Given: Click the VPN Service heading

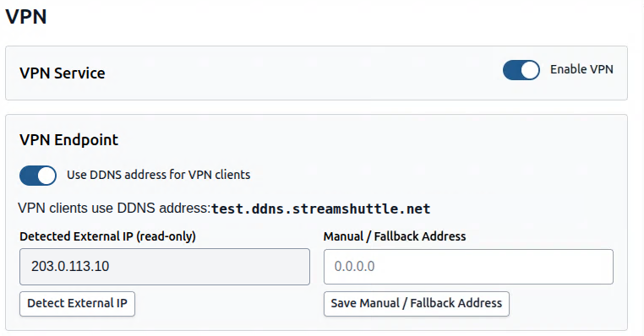Looking at the screenshot, I should click(x=63, y=73).
